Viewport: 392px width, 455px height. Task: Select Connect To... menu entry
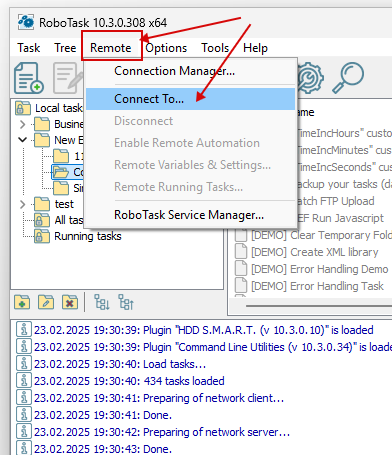click(x=190, y=99)
